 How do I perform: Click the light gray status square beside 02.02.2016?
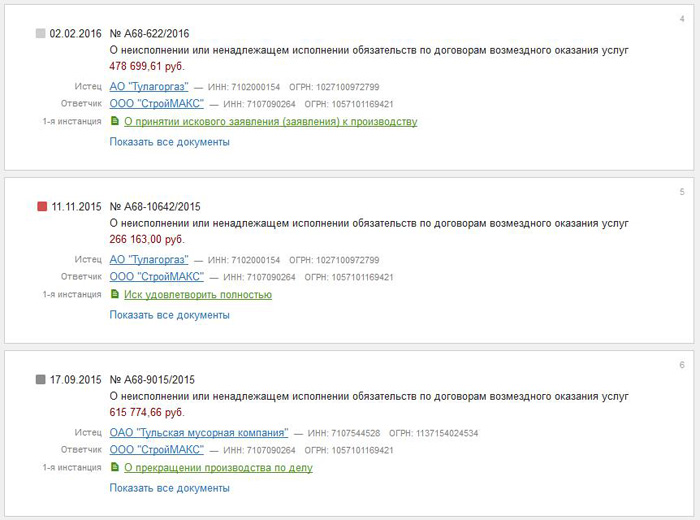tap(40, 33)
